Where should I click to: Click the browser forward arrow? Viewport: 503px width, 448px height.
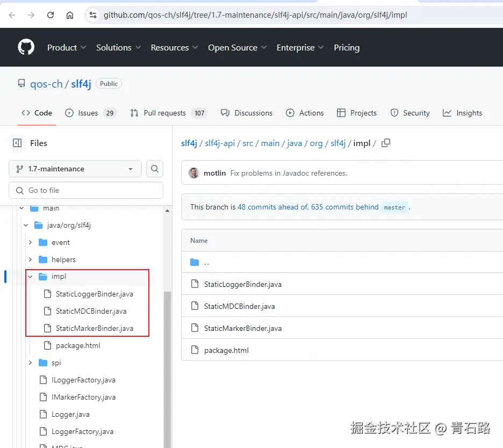click(x=31, y=15)
